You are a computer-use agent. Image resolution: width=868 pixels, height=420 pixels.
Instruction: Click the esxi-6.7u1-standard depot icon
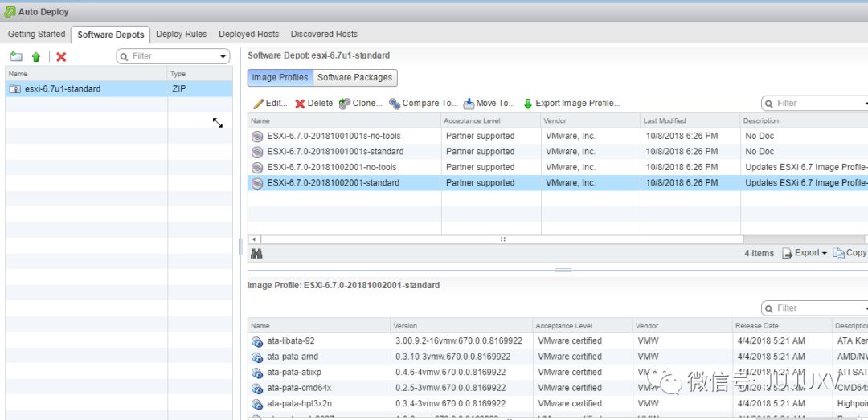tap(15, 88)
